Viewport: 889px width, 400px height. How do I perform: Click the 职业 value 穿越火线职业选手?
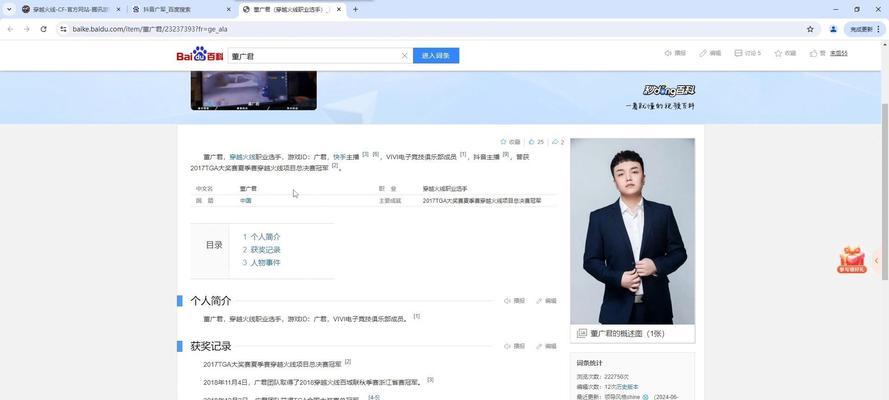point(445,189)
